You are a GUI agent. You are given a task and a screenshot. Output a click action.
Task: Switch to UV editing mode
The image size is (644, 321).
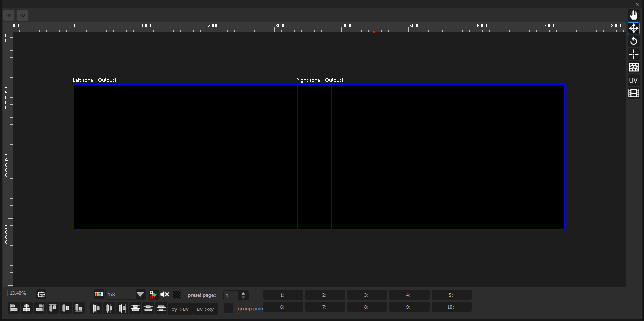click(634, 80)
